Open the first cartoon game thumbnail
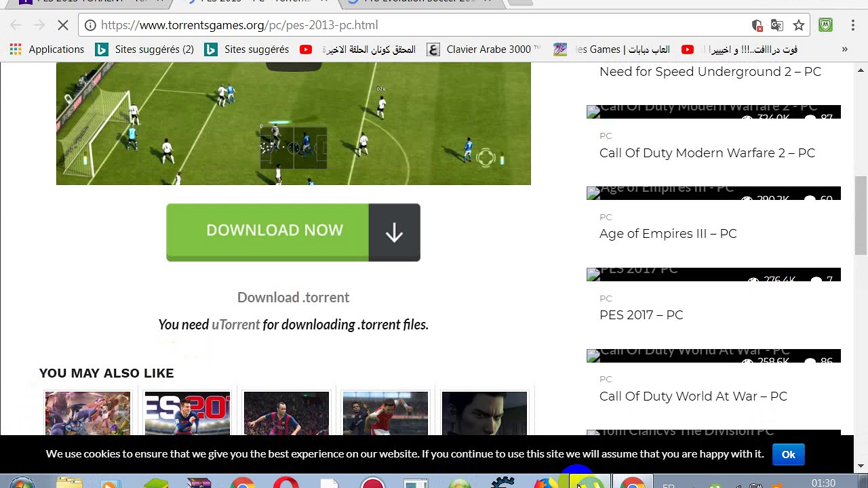The width and height of the screenshot is (868, 488). pyautogui.click(x=87, y=413)
